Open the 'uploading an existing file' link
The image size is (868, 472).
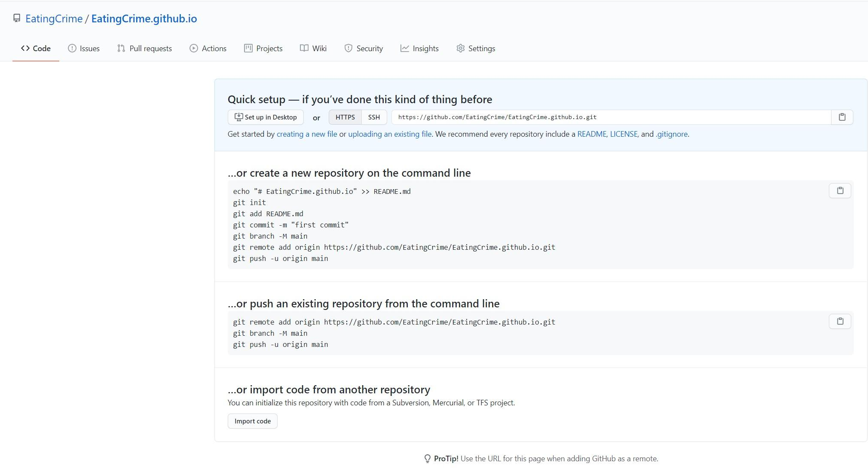click(x=390, y=134)
